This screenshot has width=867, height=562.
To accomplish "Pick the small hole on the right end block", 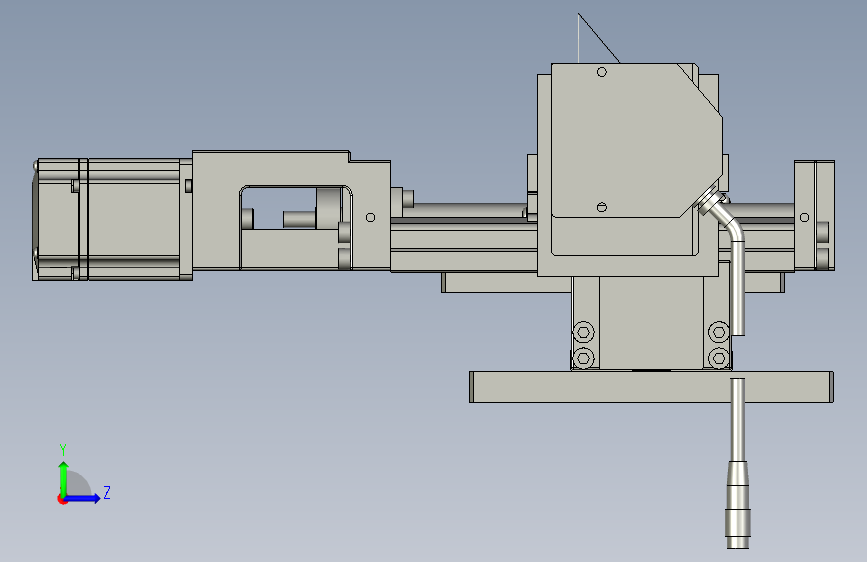I will [x=805, y=217].
